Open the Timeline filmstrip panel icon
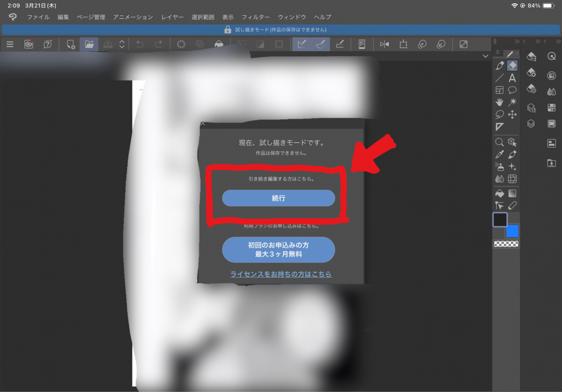This screenshot has height=392, width=562. coord(551,123)
